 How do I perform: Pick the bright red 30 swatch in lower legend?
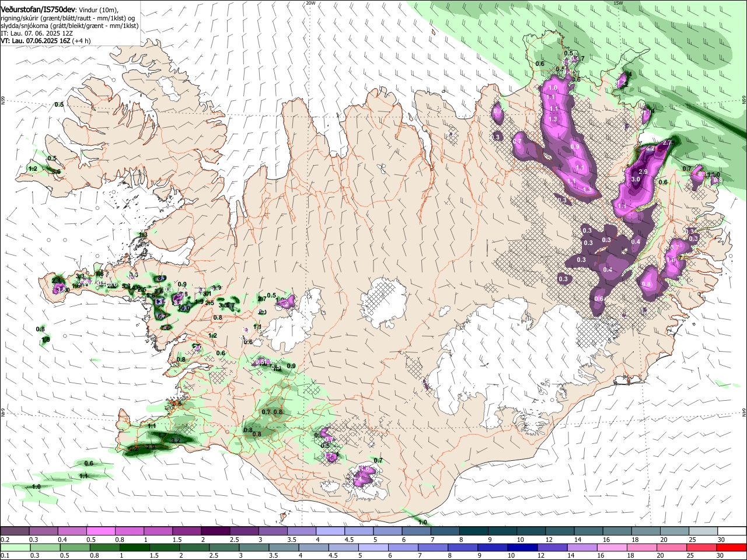tap(731, 548)
